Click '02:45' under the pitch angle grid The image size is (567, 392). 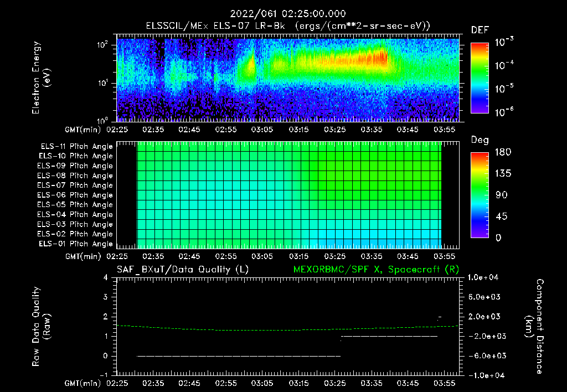pyautogui.click(x=189, y=256)
